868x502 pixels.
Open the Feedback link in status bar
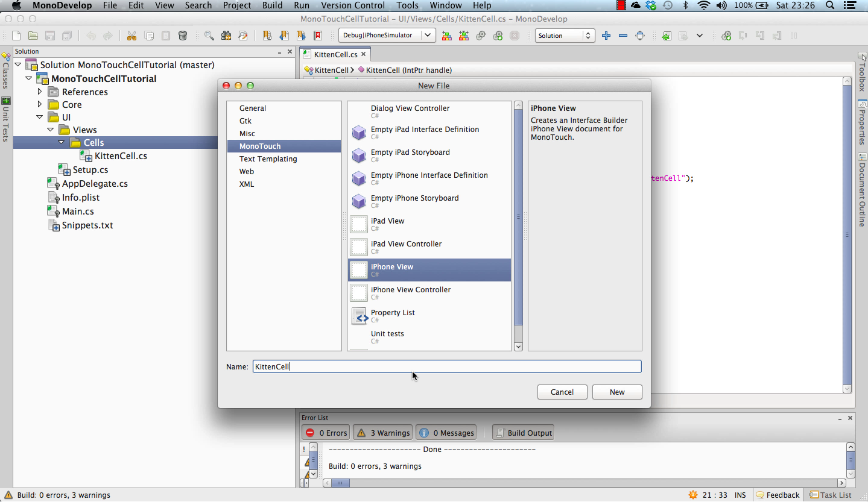(778, 495)
